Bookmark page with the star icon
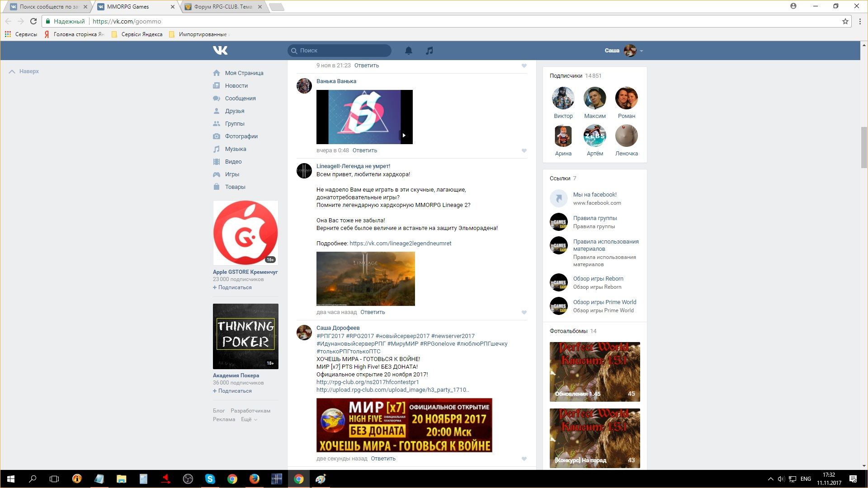This screenshot has width=868, height=488. tap(845, 21)
